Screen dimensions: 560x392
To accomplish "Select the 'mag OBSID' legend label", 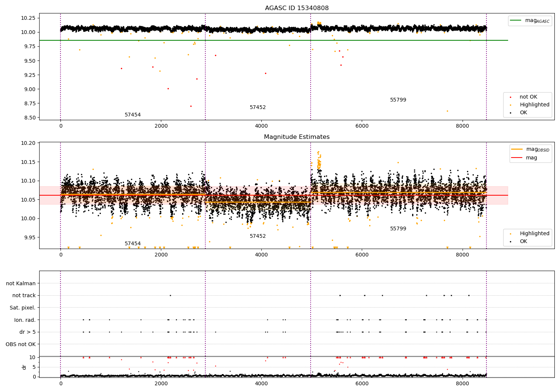I will tap(538, 149).
